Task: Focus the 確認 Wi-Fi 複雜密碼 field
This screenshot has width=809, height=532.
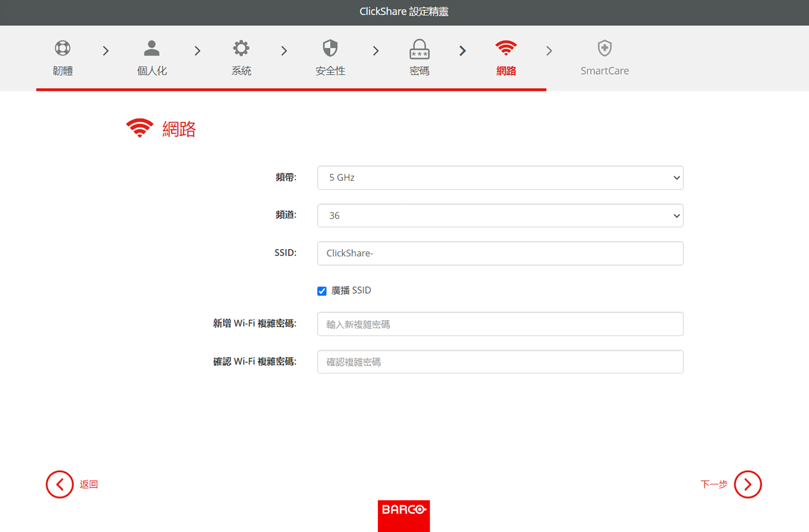Action: pyautogui.click(x=500, y=362)
